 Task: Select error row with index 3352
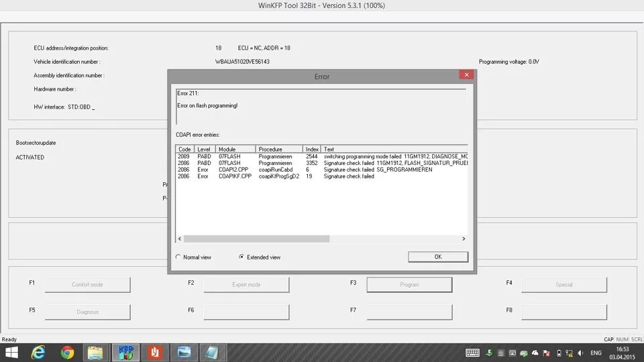coord(322,163)
